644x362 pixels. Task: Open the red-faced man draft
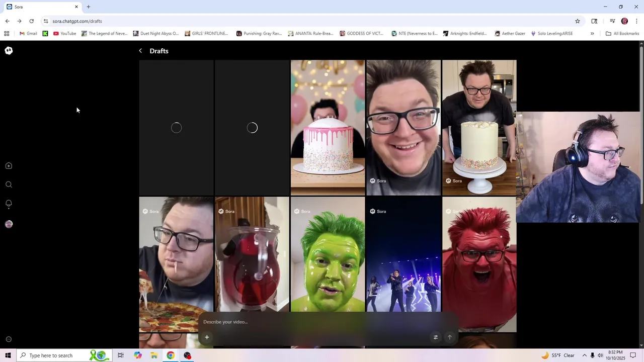coord(479,264)
